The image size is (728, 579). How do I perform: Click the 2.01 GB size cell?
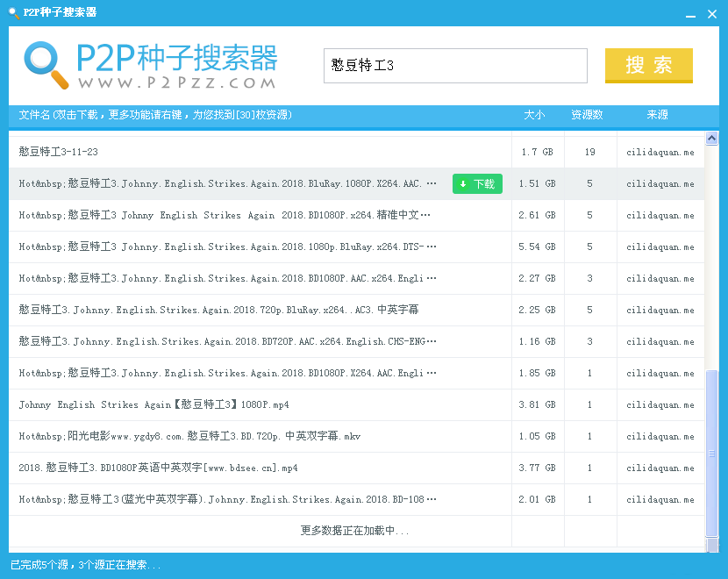pyautogui.click(x=538, y=499)
